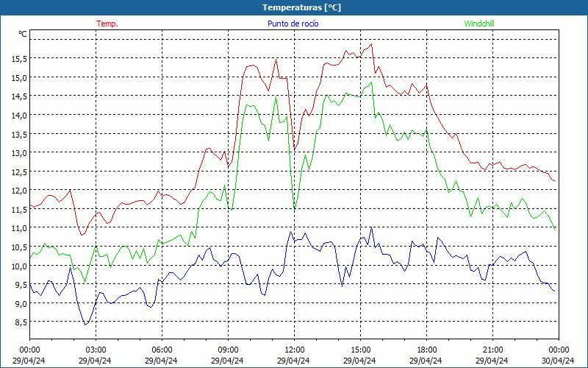Screen dimensions: 588x368
Task: Click the 8,5 y-axis value
Action: coord(21,322)
